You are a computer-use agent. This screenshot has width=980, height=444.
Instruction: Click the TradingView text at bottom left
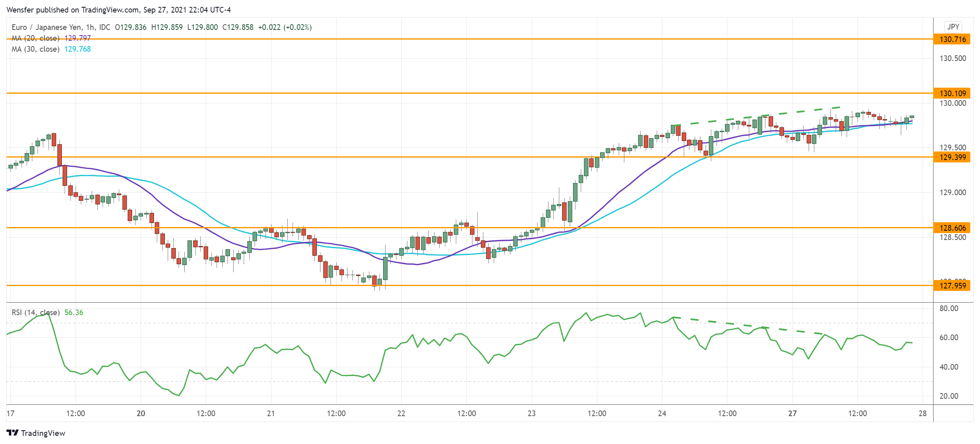[43, 433]
